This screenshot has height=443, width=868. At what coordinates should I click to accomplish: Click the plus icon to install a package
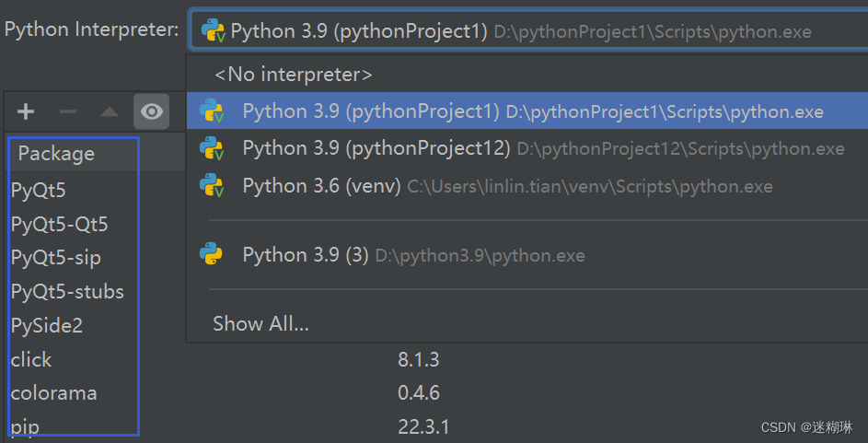tap(26, 111)
